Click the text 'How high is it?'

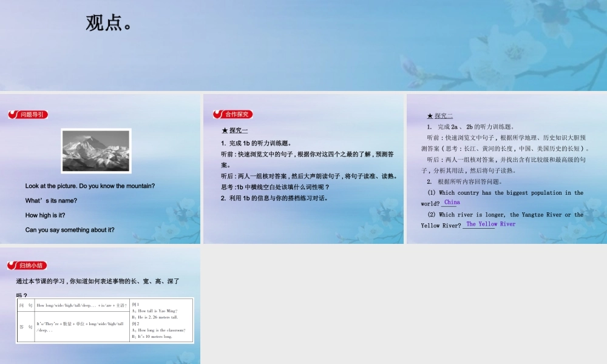click(46, 215)
